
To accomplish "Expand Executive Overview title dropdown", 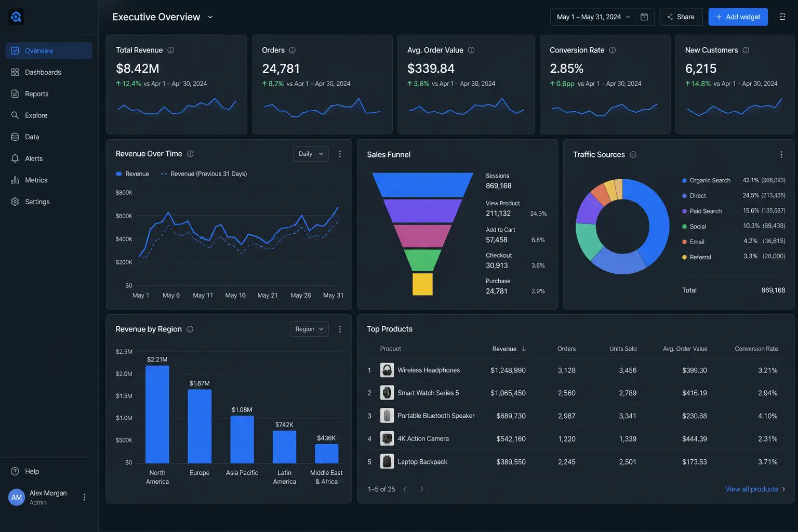I will [210, 17].
